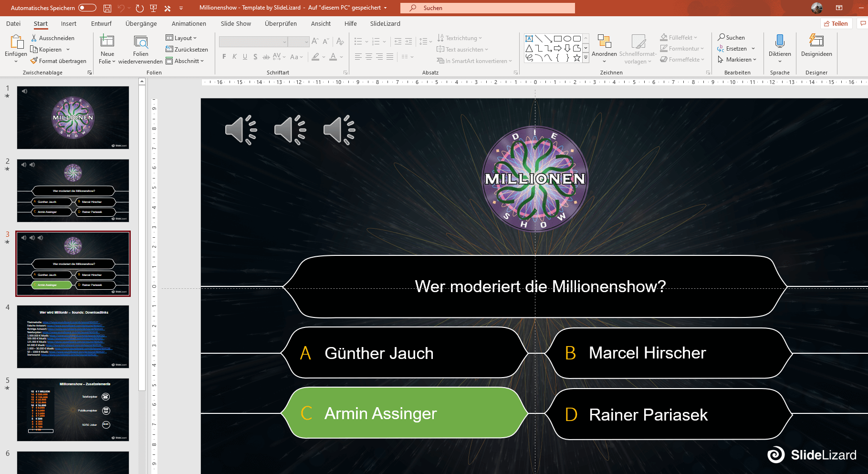Click Format übertragen brush icon
The height and width of the screenshot is (474, 868).
pos(34,61)
